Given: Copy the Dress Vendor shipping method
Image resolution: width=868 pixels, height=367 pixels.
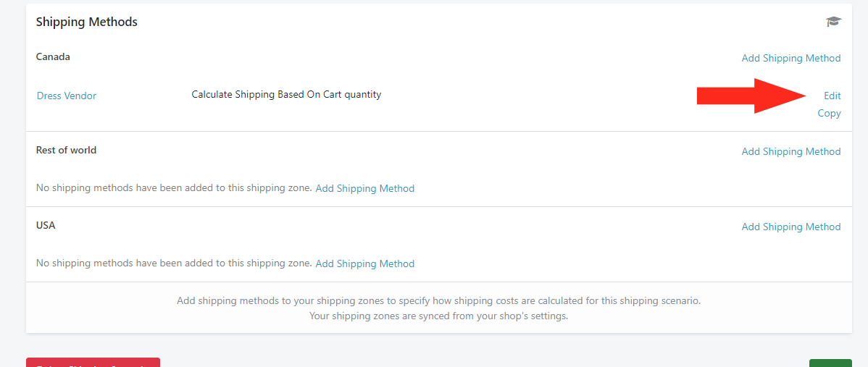Looking at the screenshot, I should point(830,114).
